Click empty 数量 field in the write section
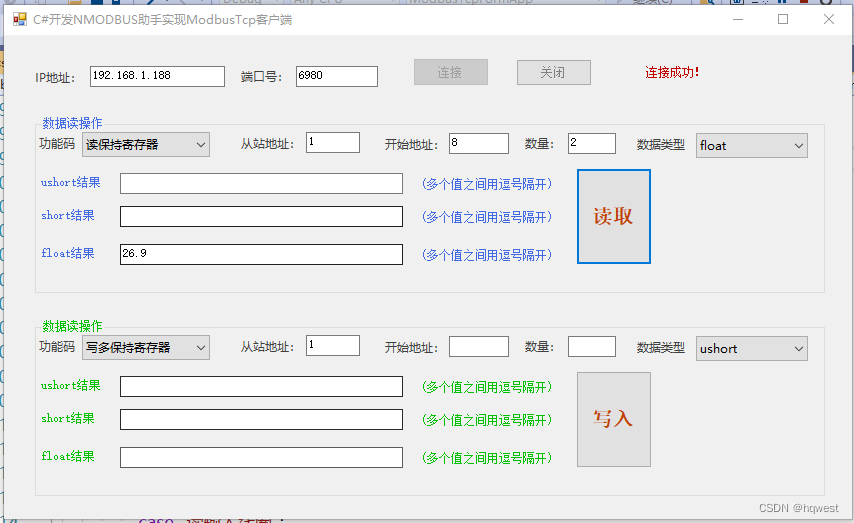Image resolution: width=854 pixels, height=523 pixels. click(591, 346)
